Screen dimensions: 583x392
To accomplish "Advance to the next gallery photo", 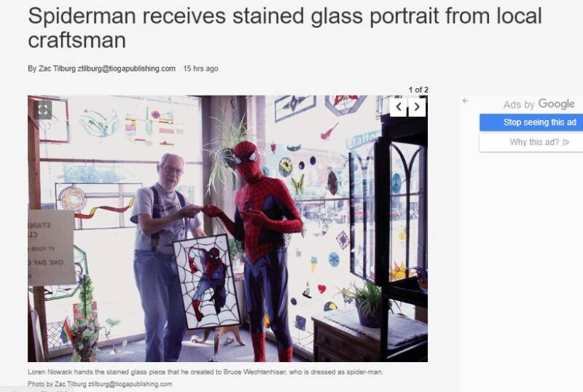I will pos(417,107).
